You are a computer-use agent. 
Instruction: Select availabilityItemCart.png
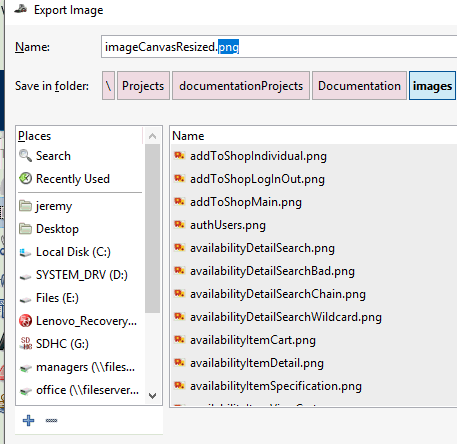click(x=253, y=340)
